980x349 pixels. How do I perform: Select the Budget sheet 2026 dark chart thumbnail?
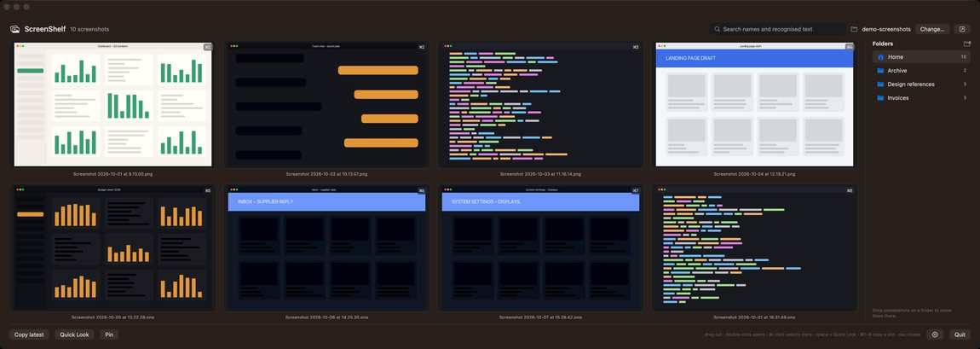point(113,248)
